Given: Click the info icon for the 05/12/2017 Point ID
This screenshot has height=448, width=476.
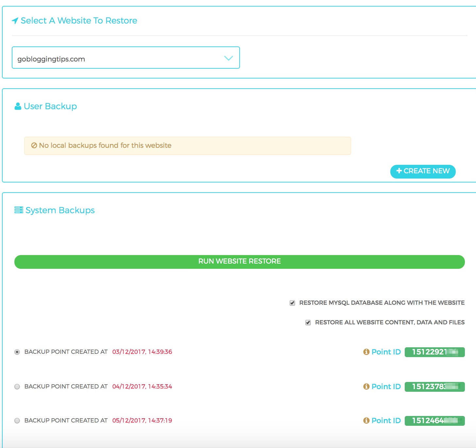Looking at the screenshot, I should [366, 421].
